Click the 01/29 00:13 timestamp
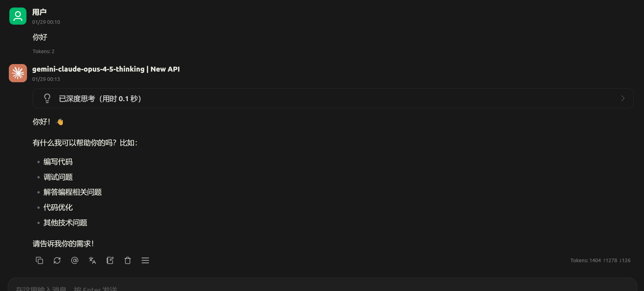This screenshot has height=291, width=644. pos(46,79)
